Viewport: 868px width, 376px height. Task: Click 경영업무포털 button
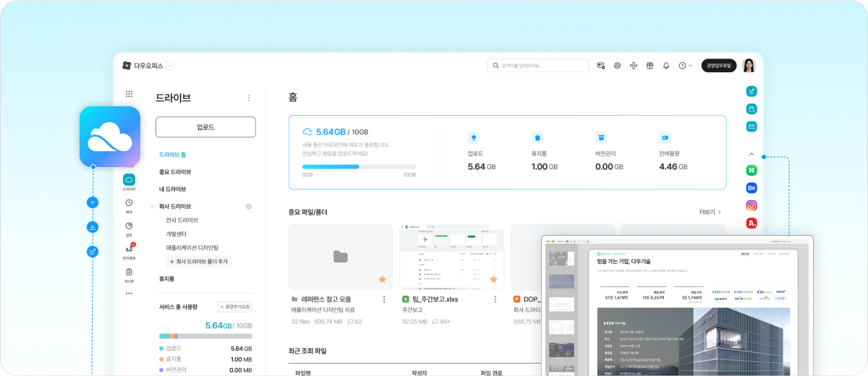pos(719,65)
